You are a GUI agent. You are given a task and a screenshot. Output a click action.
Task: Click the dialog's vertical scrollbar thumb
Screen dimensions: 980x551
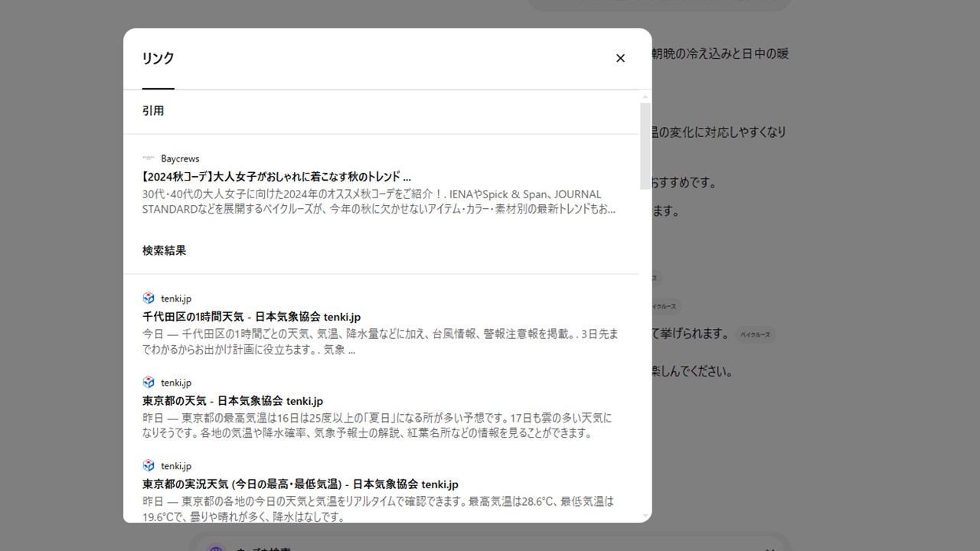coord(645,145)
